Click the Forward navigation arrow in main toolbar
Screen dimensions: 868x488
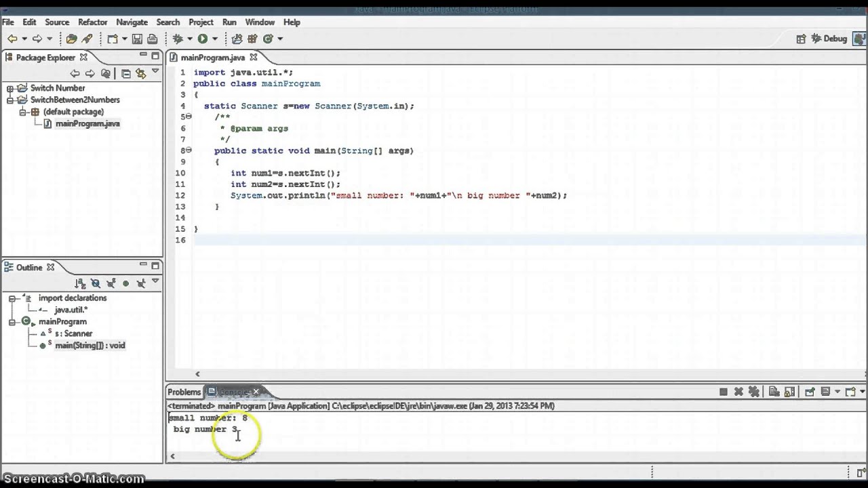37,39
